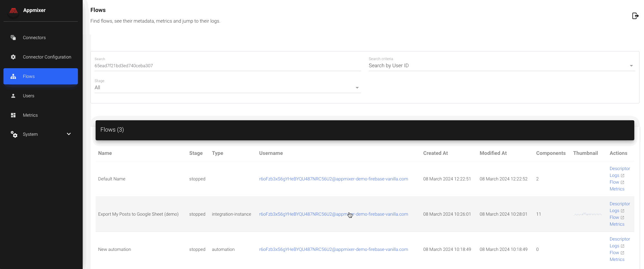
Task: Open the Stage filter dropdown
Action: (227, 88)
